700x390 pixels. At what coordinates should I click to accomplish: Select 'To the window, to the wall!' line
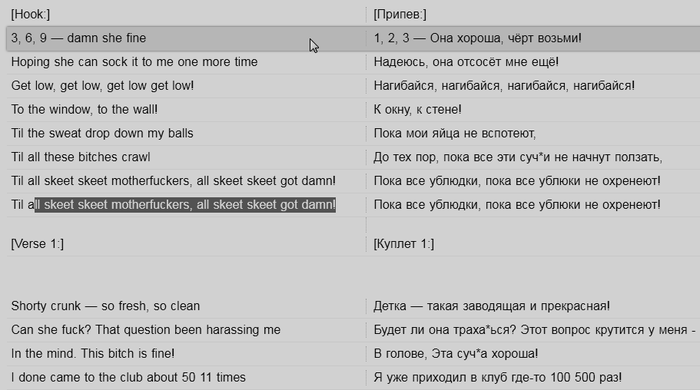pyautogui.click(x=84, y=109)
